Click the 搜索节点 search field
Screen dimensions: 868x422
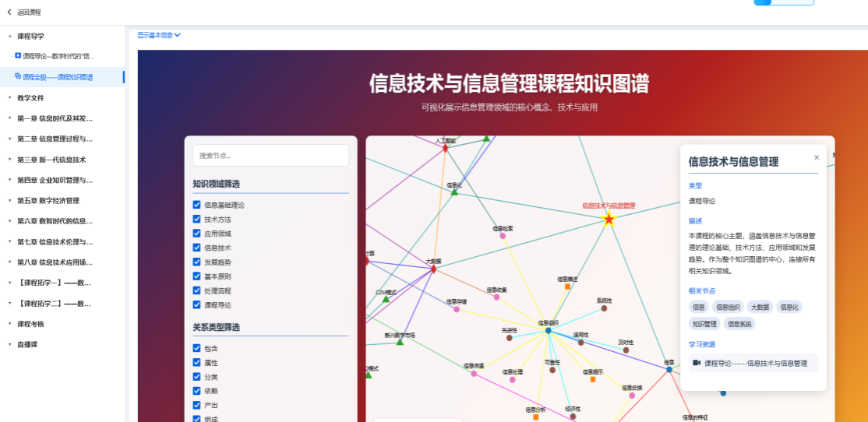point(270,156)
